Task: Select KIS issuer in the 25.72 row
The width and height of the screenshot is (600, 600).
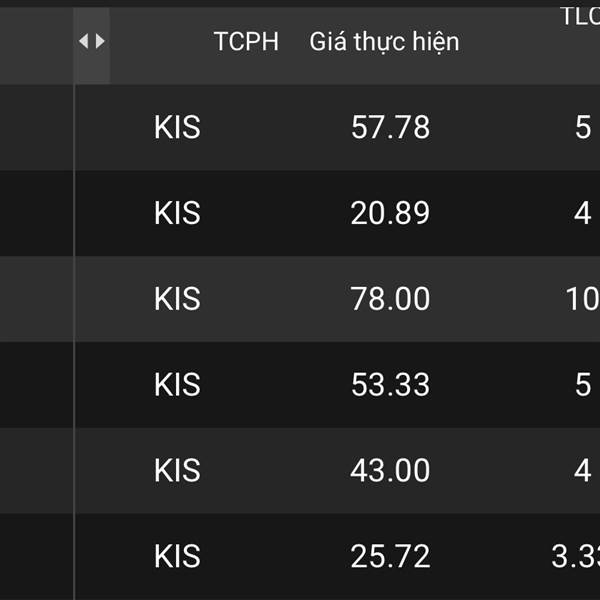Action: click(x=177, y=556)
